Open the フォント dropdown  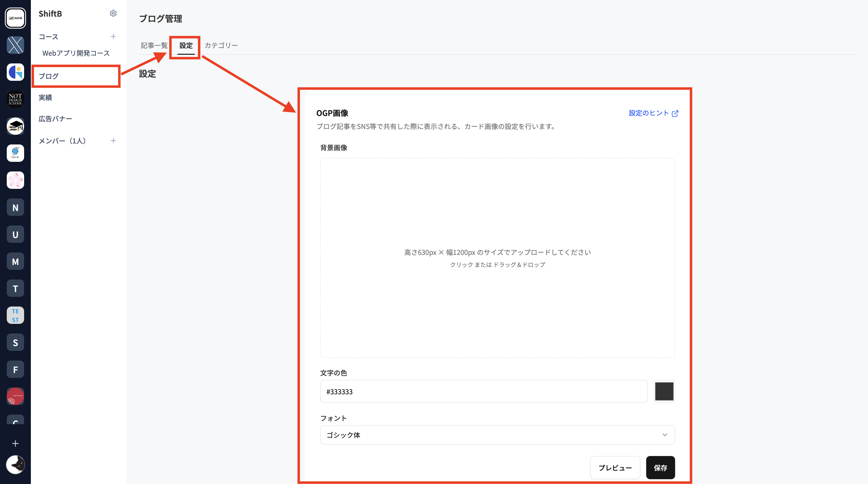pos(497,435)
